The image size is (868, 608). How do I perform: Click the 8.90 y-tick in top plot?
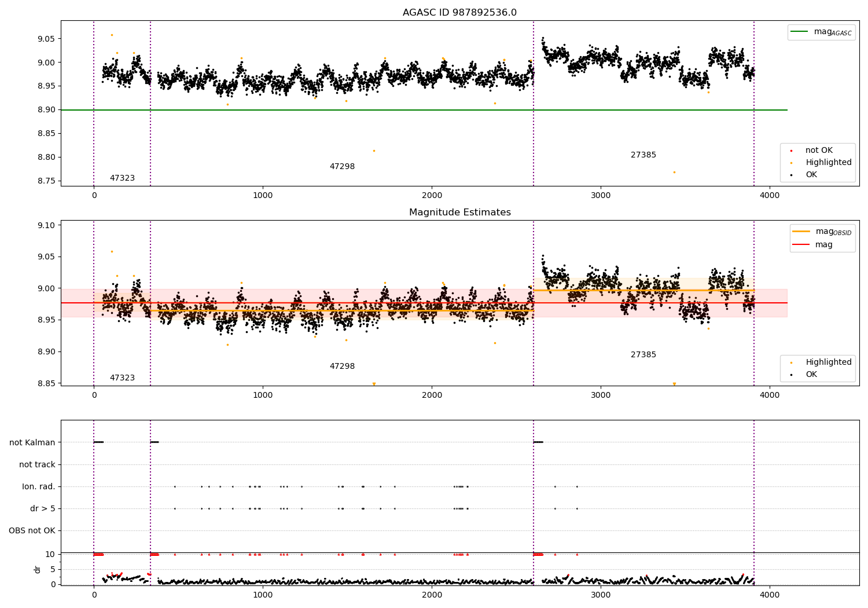point(46,109)
